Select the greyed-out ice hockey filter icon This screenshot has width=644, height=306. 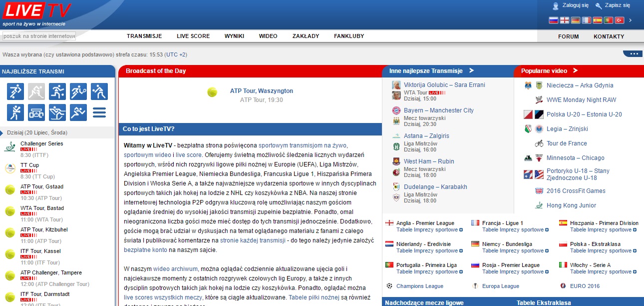click(x=36, y=91)
